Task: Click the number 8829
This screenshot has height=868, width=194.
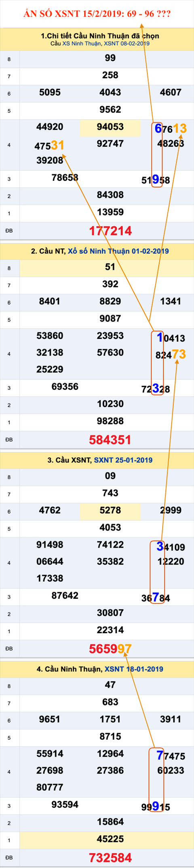Action: click(110, 301)
